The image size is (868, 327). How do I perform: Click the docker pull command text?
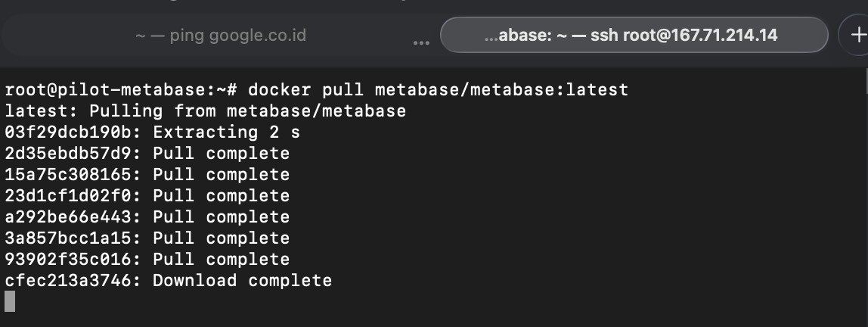click(x=438, y=90)
